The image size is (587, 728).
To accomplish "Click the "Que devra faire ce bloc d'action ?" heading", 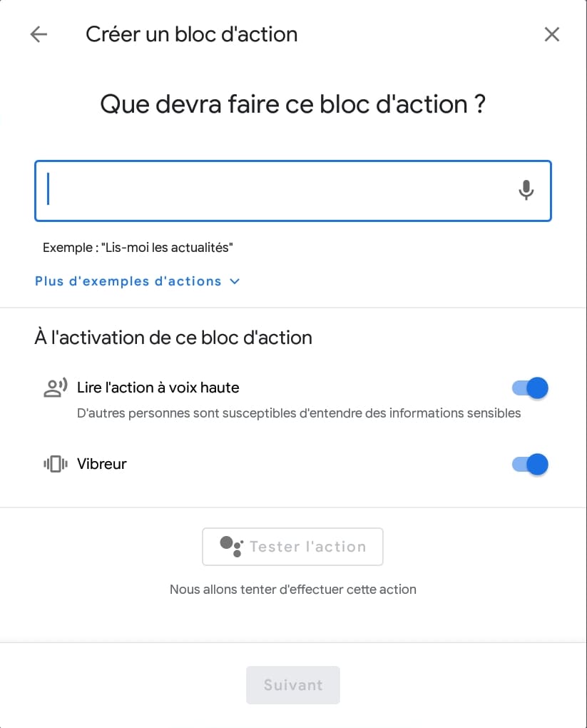I will tap(292, 105).
